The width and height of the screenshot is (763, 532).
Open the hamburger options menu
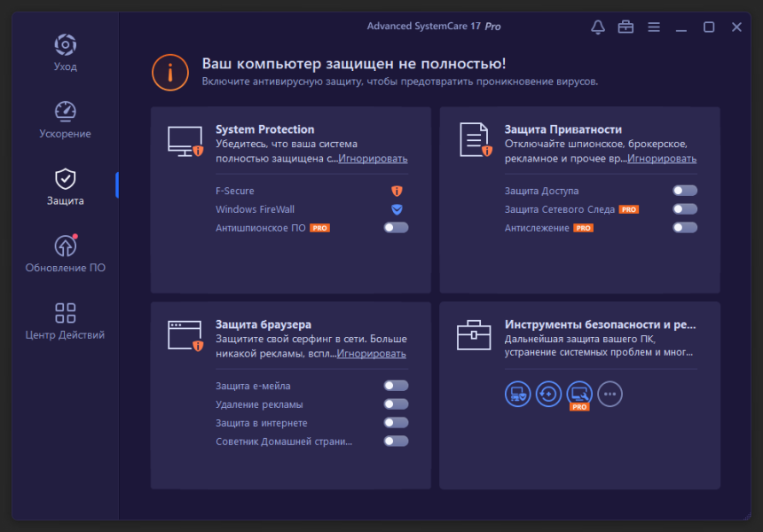[654, 27]
